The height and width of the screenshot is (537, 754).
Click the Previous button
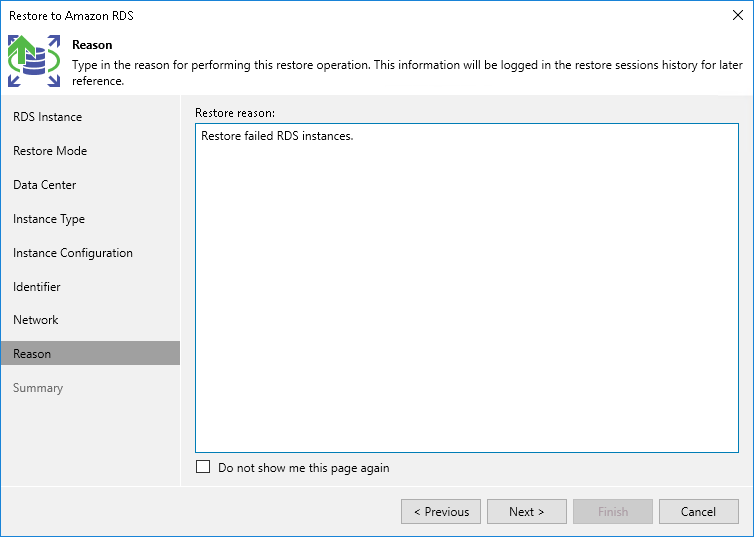coord(441,512)
